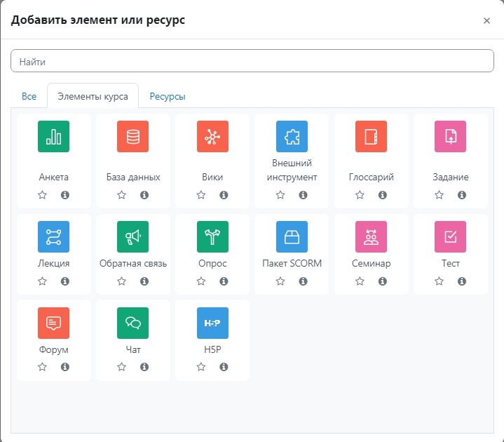The image size is (504, 442).
Task: Open info for Внешний инструмент
Action: click(303, 195)
